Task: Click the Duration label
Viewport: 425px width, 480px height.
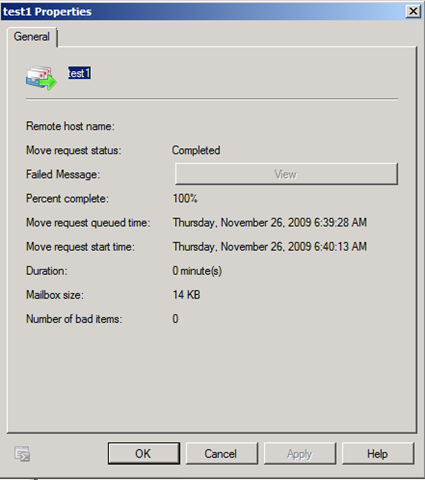Action: click(x=47, y=271)
